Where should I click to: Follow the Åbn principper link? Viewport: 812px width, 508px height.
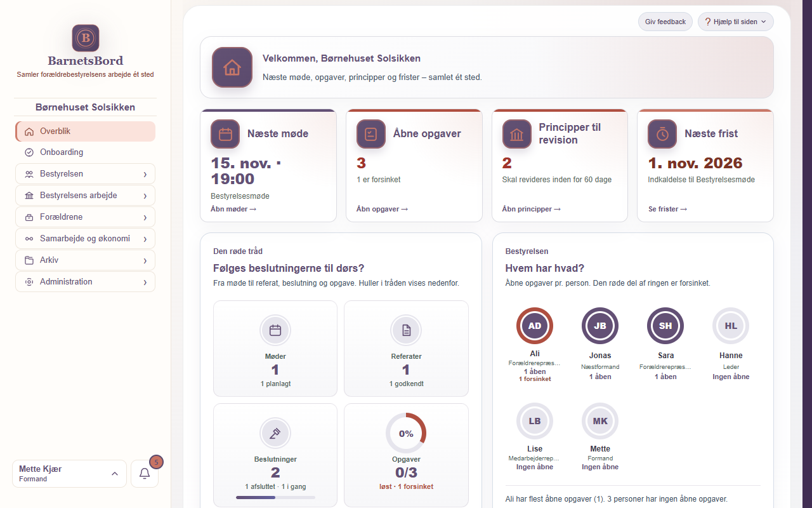click(x=532, y=209)
